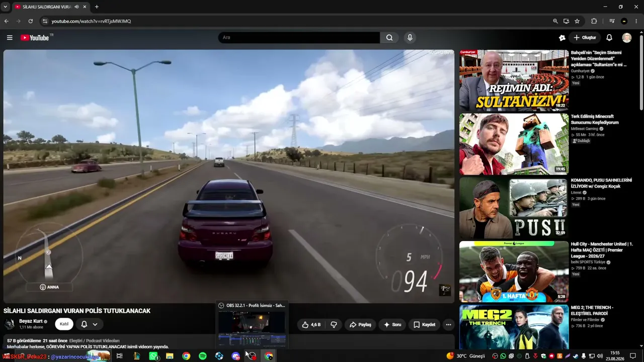Click the MrBeast Gaming channel name
644x362 pixels.
pyautogui.click(x=585, y=129)
